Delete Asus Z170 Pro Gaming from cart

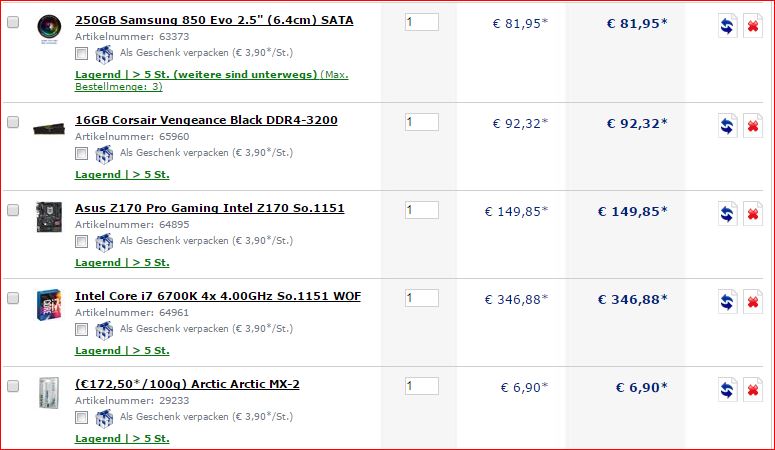point(753,214)
